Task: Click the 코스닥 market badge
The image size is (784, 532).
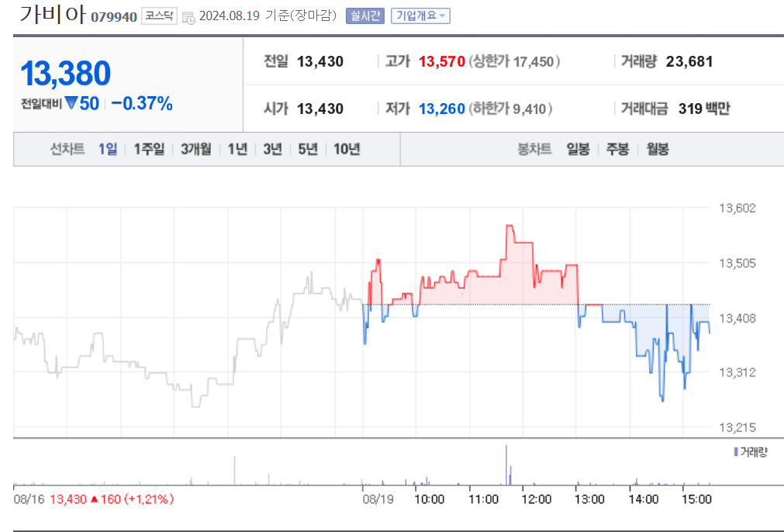Action: point(159,16)
